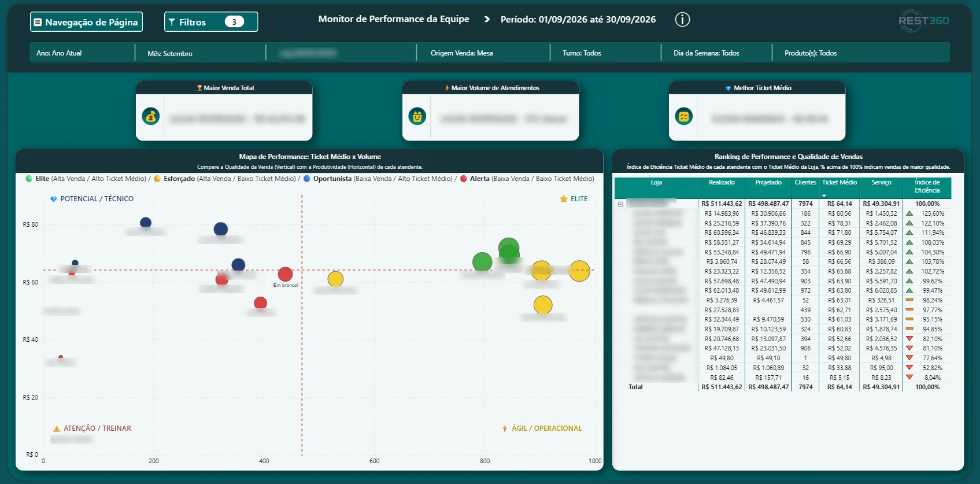Select the Mês: Setembro filter chip
The width and height of the screenshot is (980, 484).
click(x=200, y=53)
